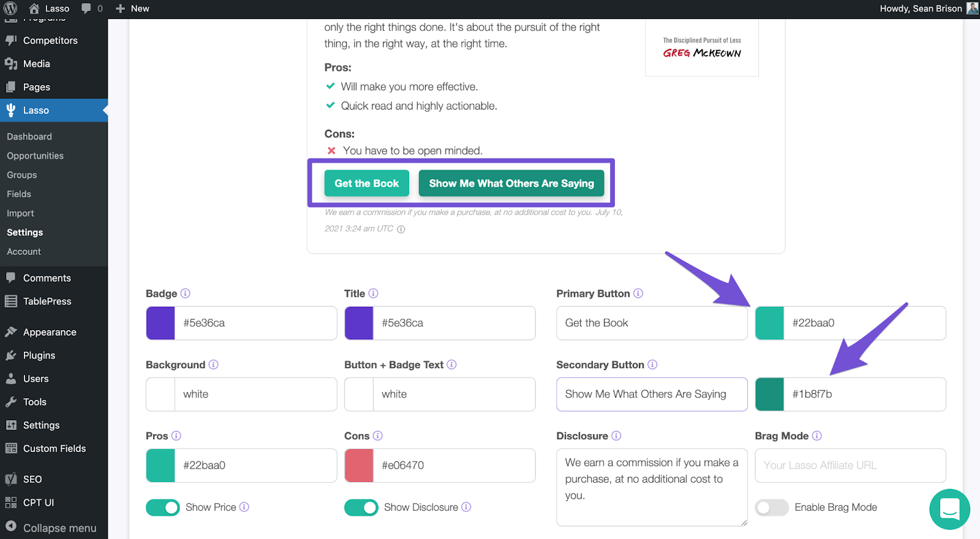Click the Badge info icon
The height and width of the screenshot is (539, 980).
186,293
